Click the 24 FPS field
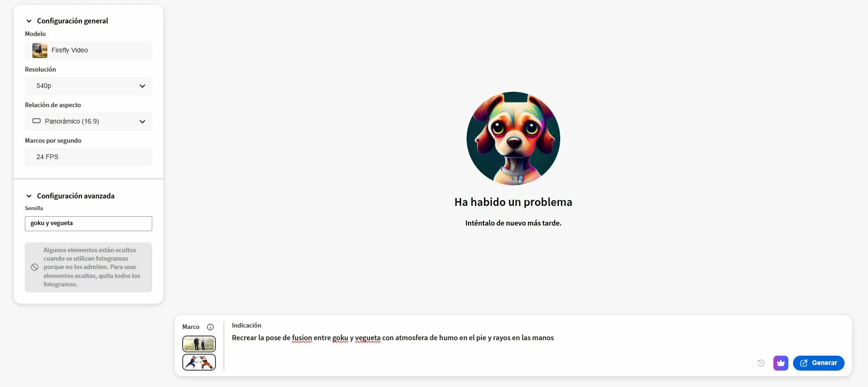868x387 pixels. pyautogui.click(x=89, y=157)
